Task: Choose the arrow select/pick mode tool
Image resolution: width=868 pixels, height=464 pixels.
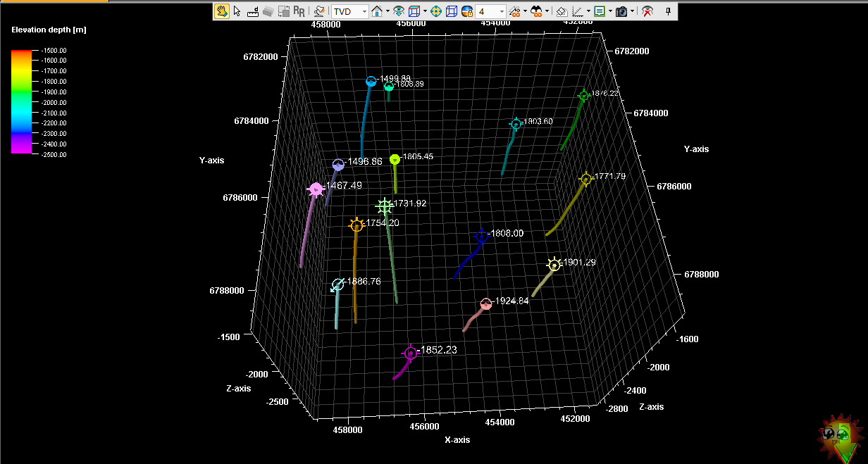Action: (x=237, y=11)
